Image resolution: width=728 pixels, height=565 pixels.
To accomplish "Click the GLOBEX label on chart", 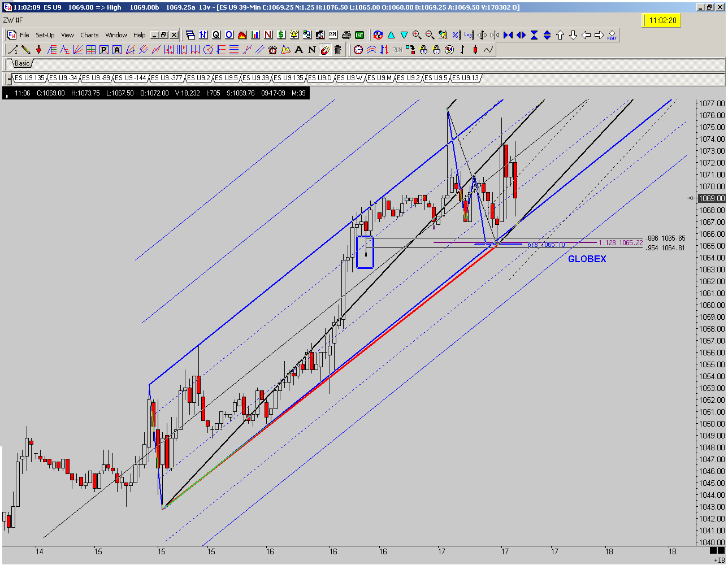I will [x=587, y=259].
